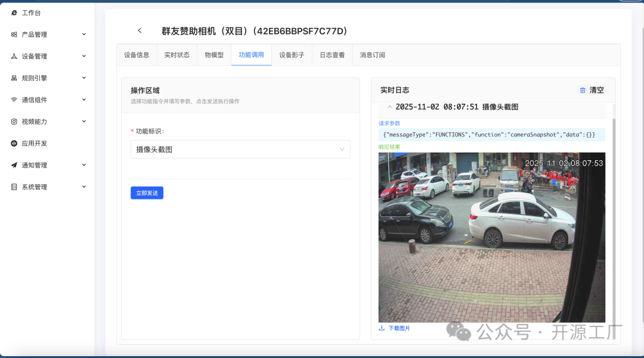The height and width of the screenshot is (358, 644).
Task: Click the 规则引擎 rule engine icon
Action: coord(14,77)
